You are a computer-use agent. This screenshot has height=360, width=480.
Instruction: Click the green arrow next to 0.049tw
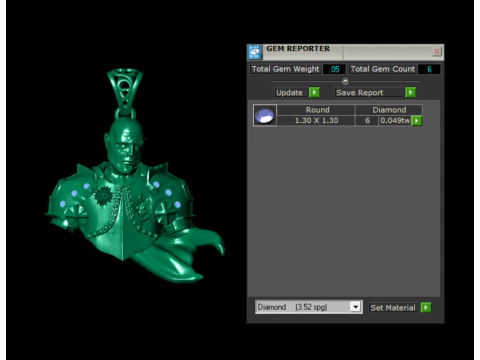417,120
